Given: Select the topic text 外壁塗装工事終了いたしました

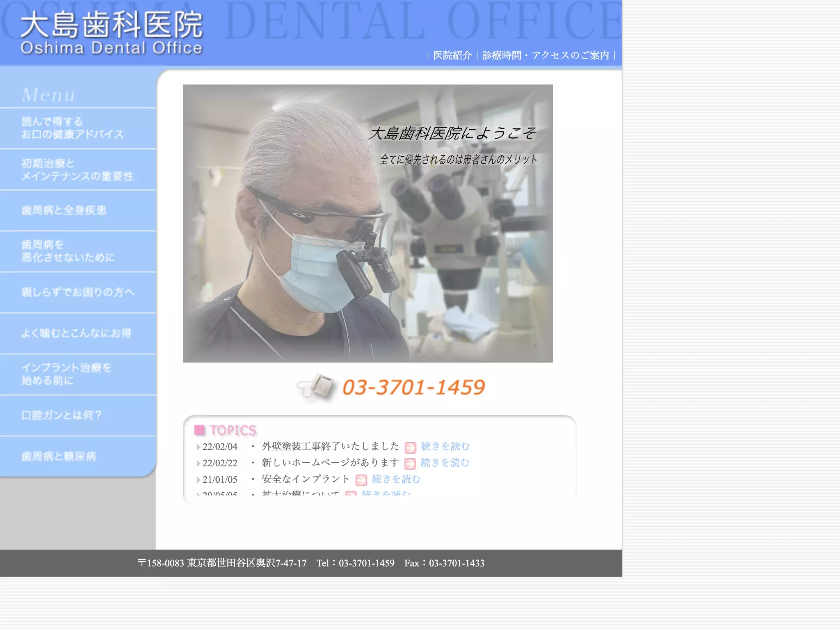Looking at the screenshot, I should point(330,446).
